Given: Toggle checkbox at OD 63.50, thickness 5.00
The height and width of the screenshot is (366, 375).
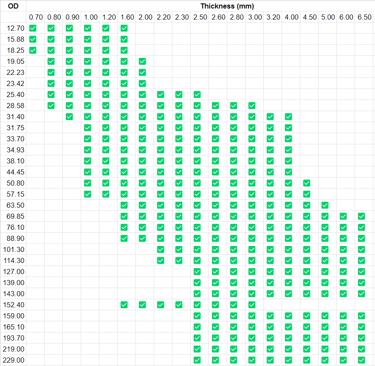Looking at the screenshot, I should [325, 205].
